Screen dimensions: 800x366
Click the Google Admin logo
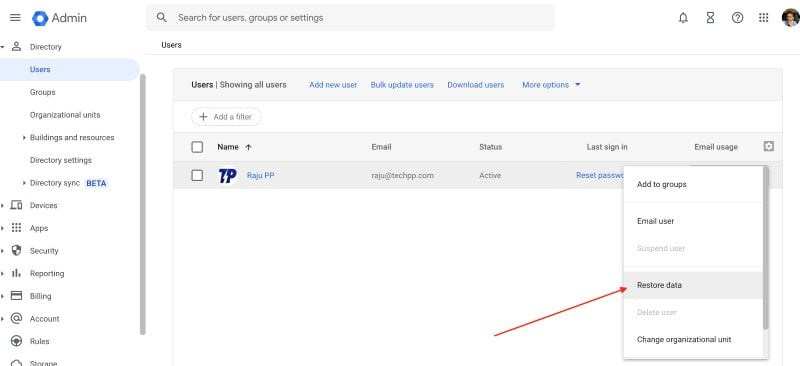pyautogui.click(x=59, y=18)
